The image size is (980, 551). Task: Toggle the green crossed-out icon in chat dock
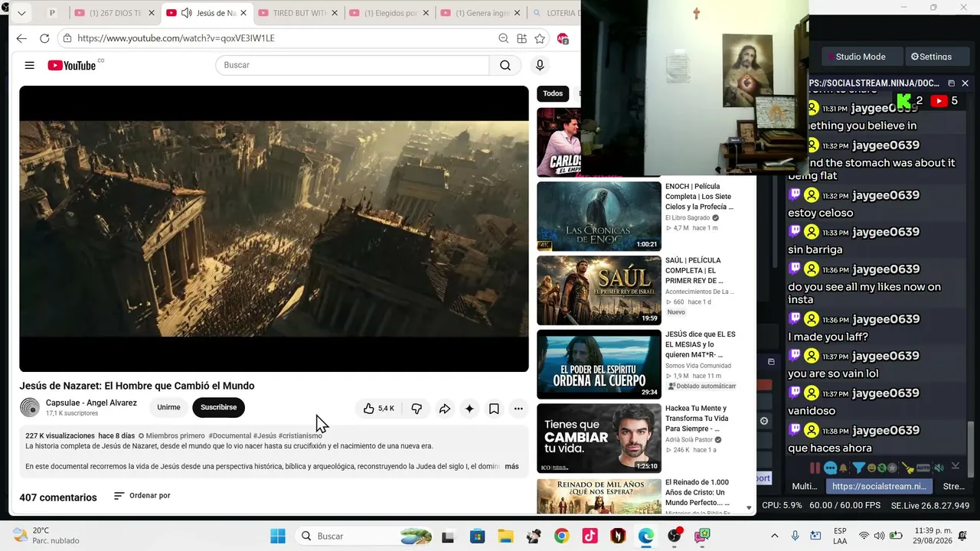882,468
